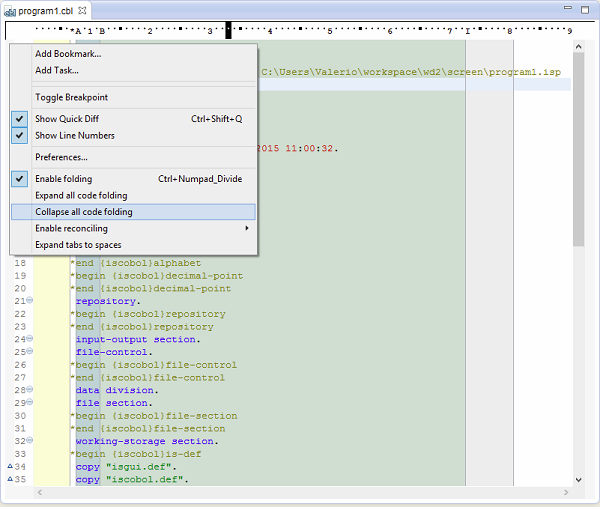
Task: Select Collapse all code folding
Action: (84, 212)
